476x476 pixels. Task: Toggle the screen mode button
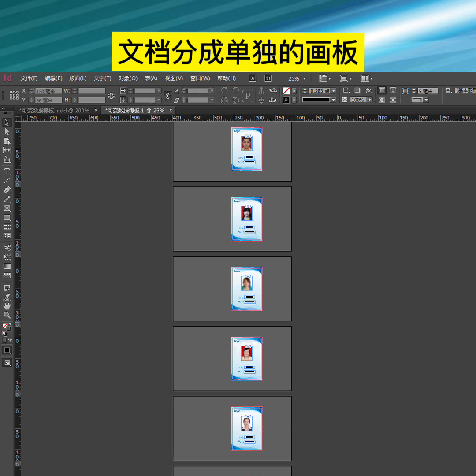pos(7,362)
